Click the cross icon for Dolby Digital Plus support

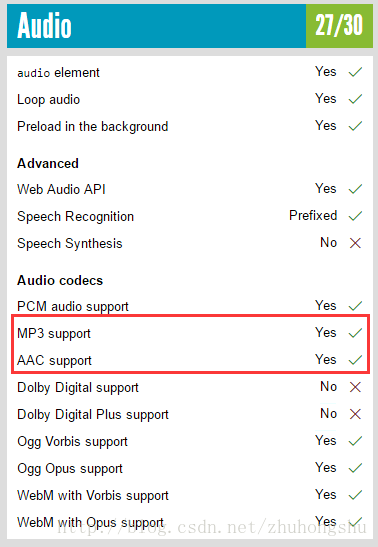click(355, 414)
